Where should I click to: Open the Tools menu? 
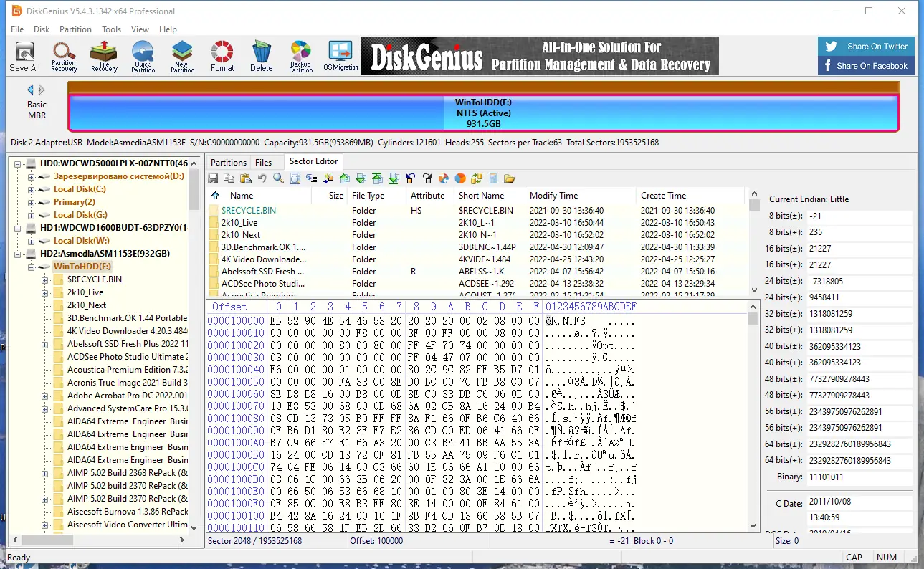[x=111, y=29]
